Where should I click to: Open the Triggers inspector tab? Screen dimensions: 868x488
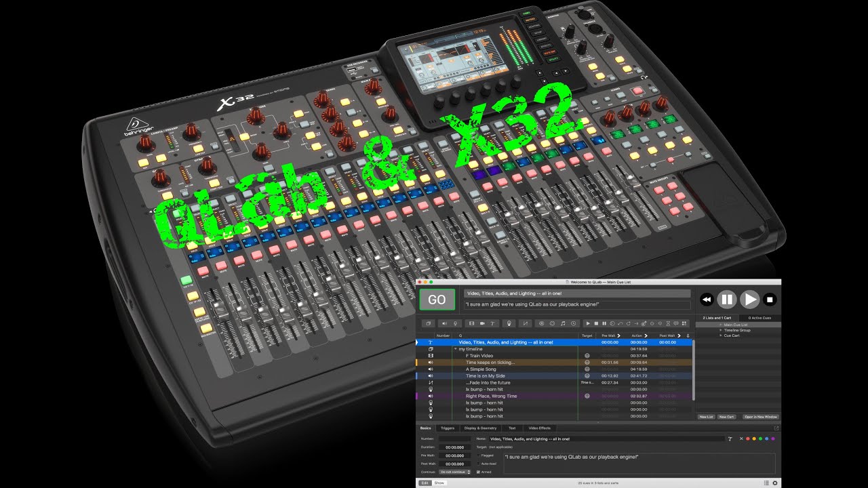(448, 428)
